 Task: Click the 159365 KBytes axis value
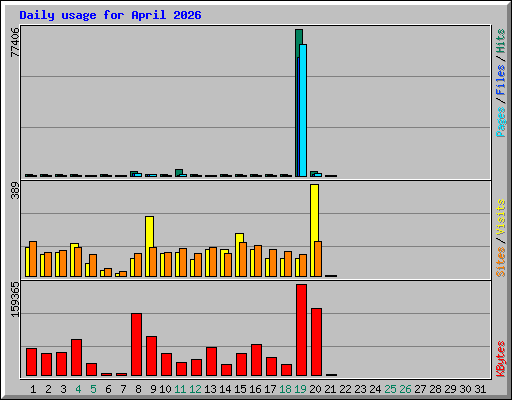[15, 299]
